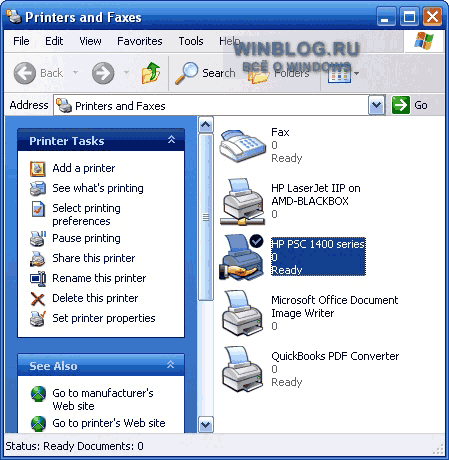Open the Tools menu
Viewport: 449px width, 460px height.
pos(191,41)
